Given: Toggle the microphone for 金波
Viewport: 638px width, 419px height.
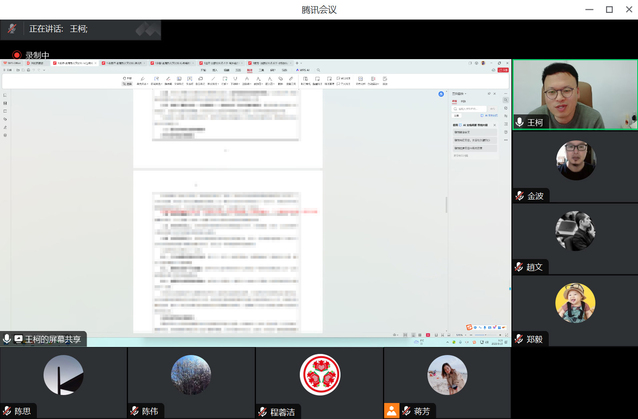Looking at the screenshot, I should (519, 196).
